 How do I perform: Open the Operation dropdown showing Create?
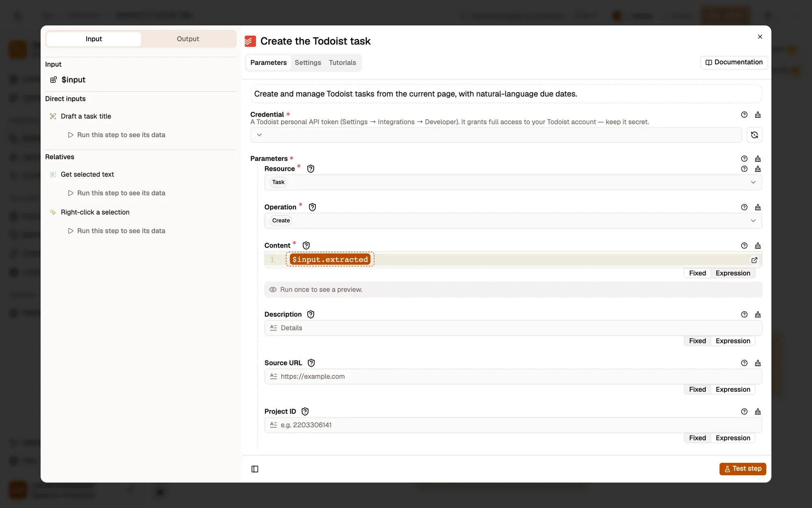pos(513,221)
